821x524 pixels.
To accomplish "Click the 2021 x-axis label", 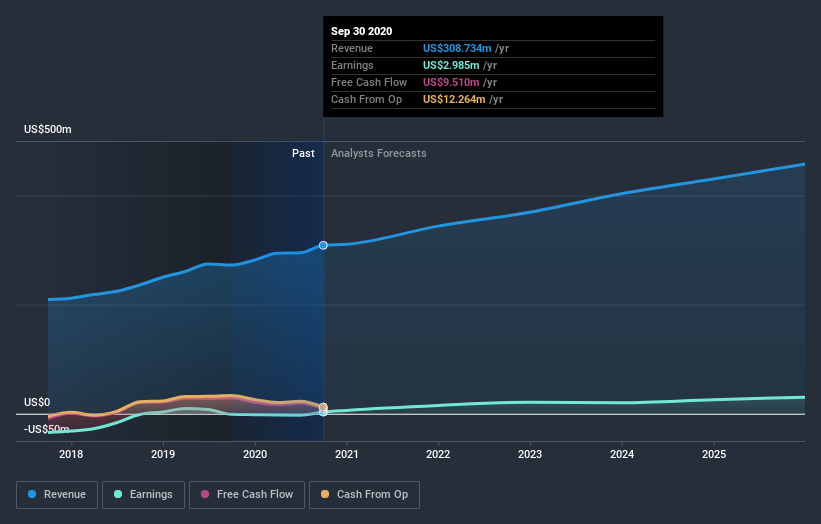I will pyautogui.click(x=347, y=454).
